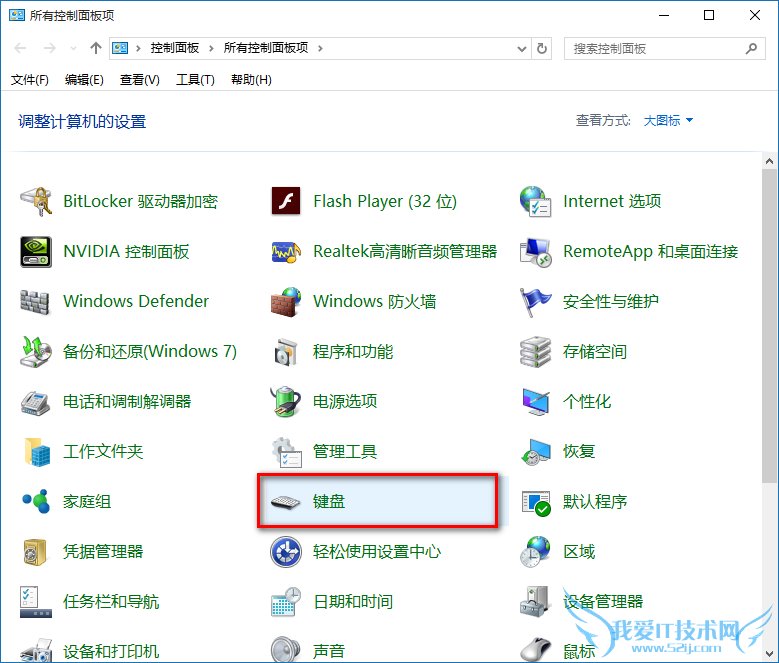
Task: Open the Internet 选项 text link
Action: [x=612, y=201]
